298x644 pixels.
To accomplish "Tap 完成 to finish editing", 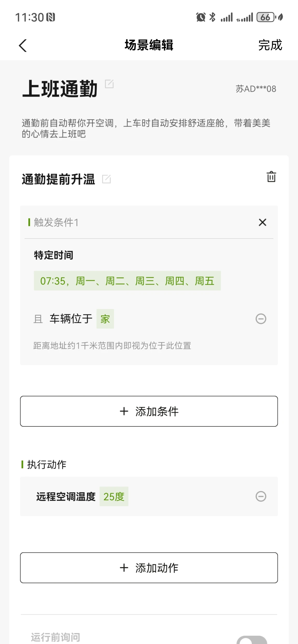I will pos(270,45).
